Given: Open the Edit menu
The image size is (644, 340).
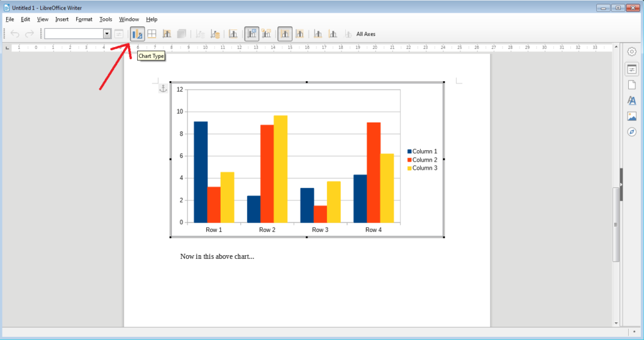Looking at the screenshot, I should [x=25, y=19].
